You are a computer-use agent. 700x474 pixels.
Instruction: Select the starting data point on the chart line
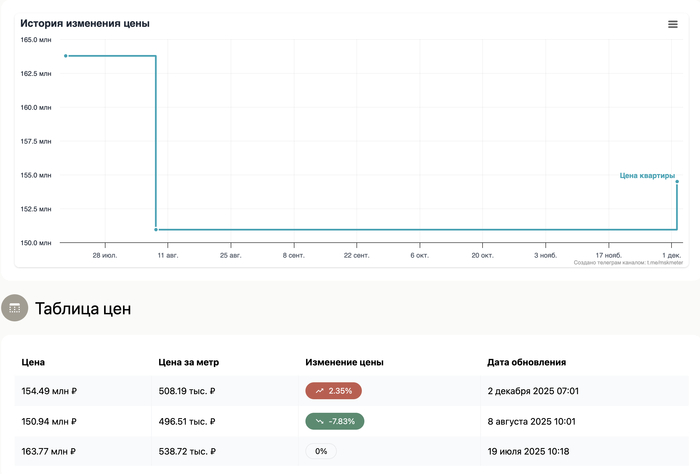pos(66,56)
